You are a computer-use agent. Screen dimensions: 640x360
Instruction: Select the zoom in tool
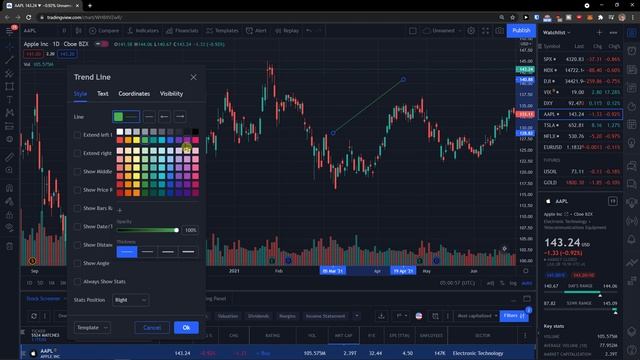[x=9, y=170]
